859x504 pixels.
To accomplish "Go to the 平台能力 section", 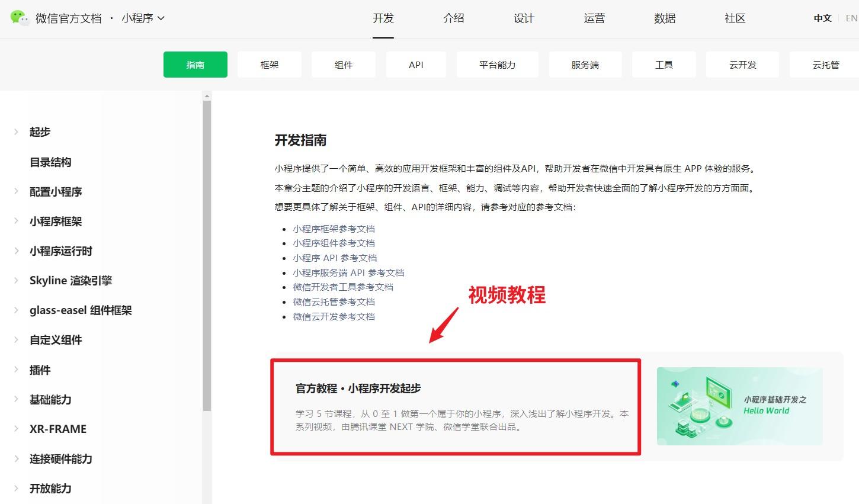I will 498,65.
